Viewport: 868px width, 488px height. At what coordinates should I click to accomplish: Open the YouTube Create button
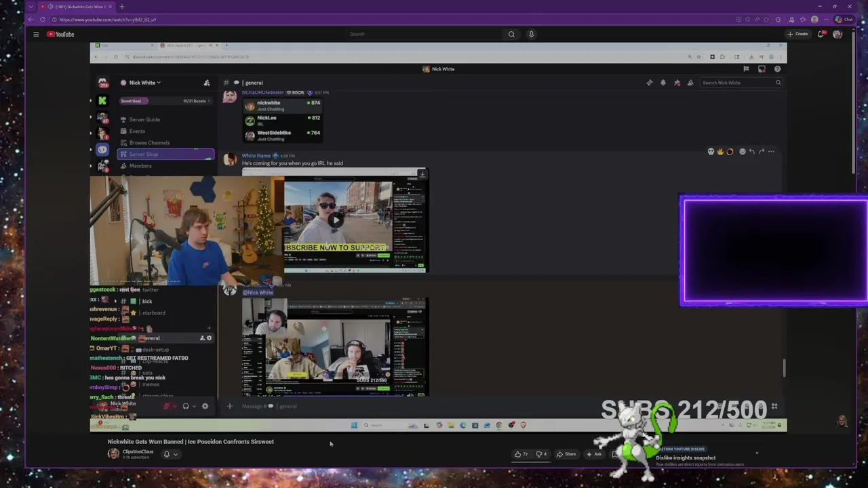click(797, 34)
